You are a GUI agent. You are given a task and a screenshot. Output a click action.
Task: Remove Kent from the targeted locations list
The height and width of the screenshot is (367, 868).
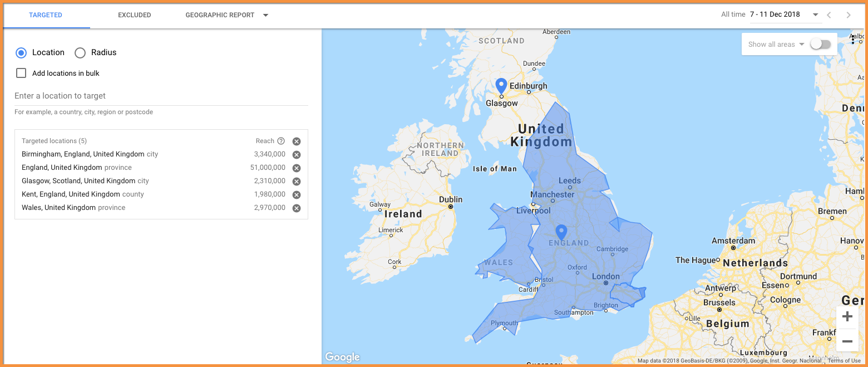point(297,194)
